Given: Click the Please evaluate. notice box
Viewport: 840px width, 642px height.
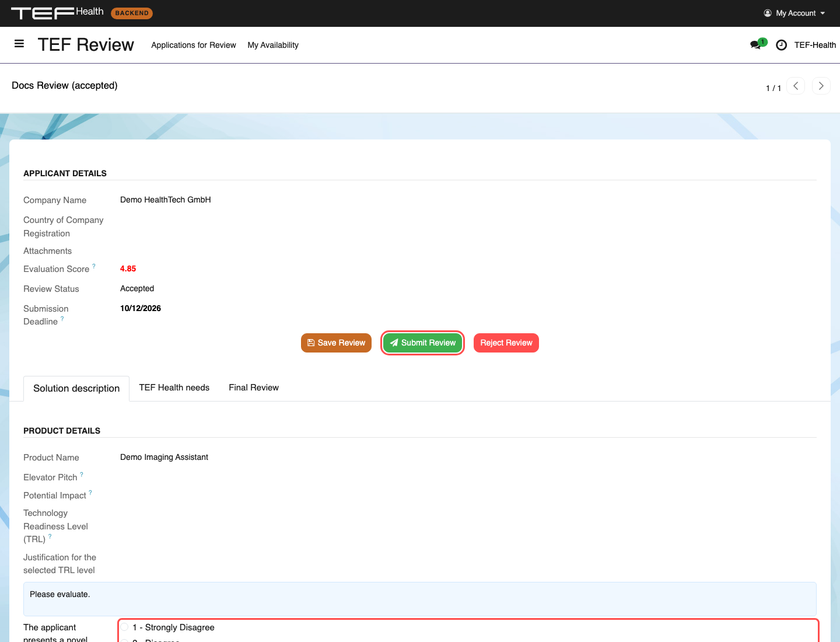Looking at the screenshot, I should [420, 599].
